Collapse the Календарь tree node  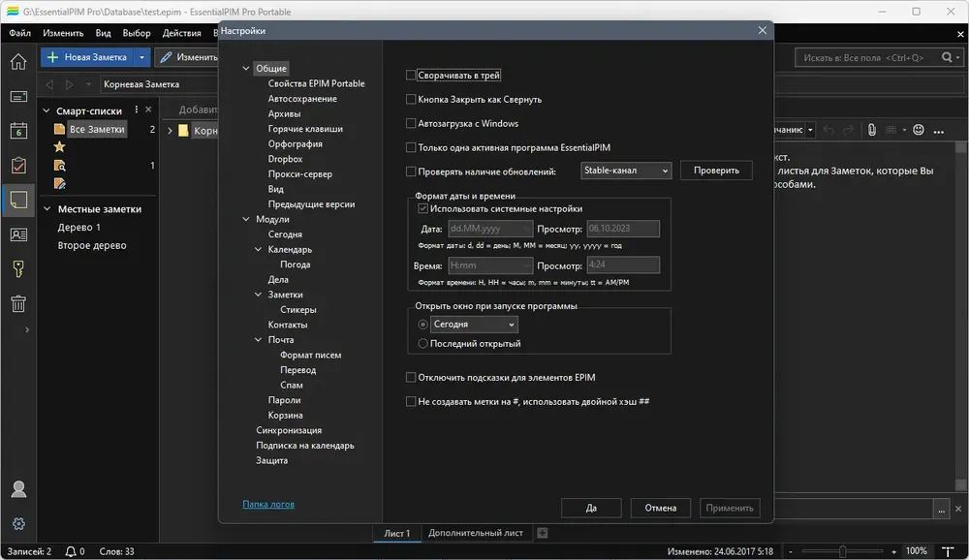click(259, 249)
